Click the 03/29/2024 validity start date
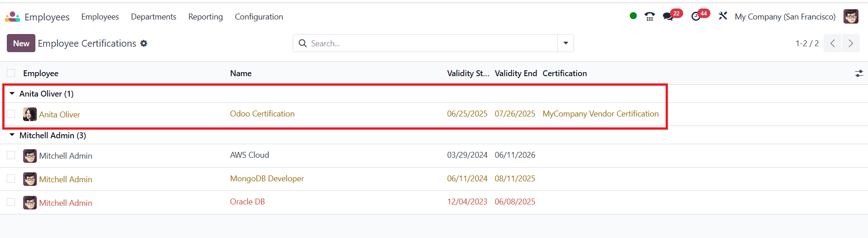 (467, 155)
